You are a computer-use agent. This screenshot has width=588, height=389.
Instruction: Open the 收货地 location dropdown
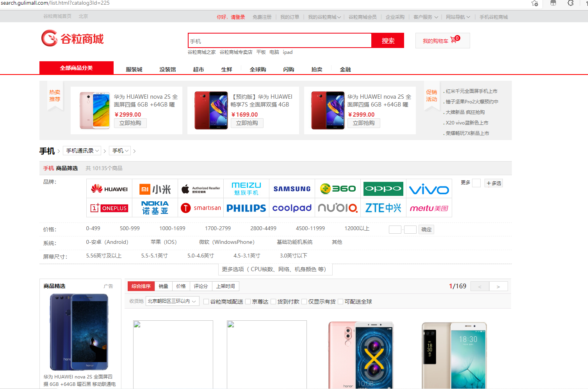point(172,301)
